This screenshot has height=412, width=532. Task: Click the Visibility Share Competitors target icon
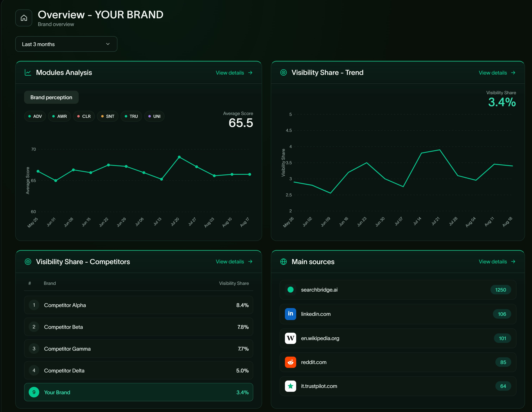(x=28, y=262)
